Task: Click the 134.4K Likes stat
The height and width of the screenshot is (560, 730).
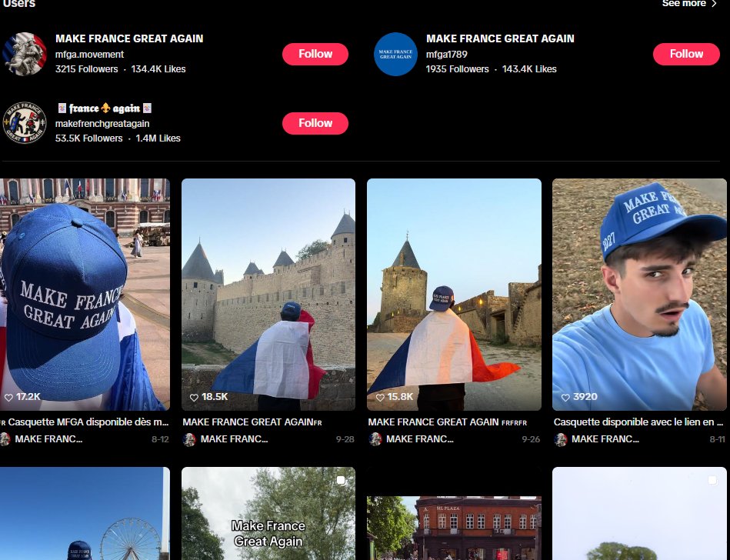Action: pyautogui.click(x=158, y=69)
